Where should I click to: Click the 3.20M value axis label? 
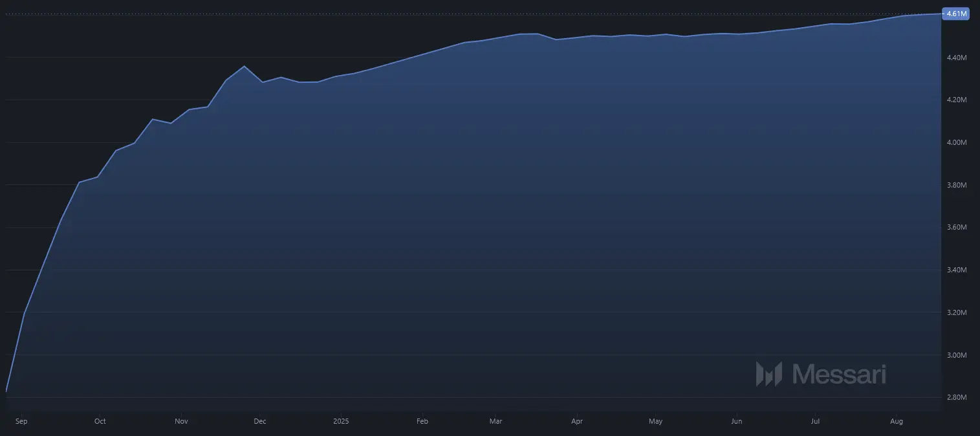coord(956,312)
